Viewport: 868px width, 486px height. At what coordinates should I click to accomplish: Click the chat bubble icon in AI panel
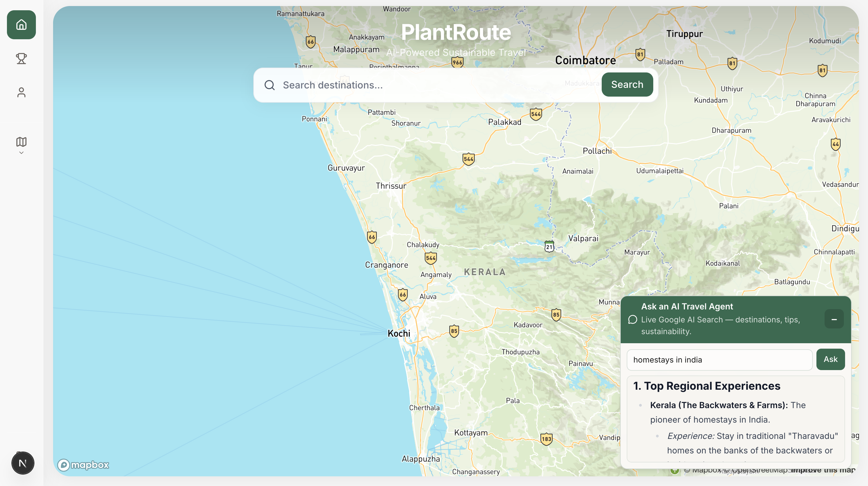[x=632, y=319]
